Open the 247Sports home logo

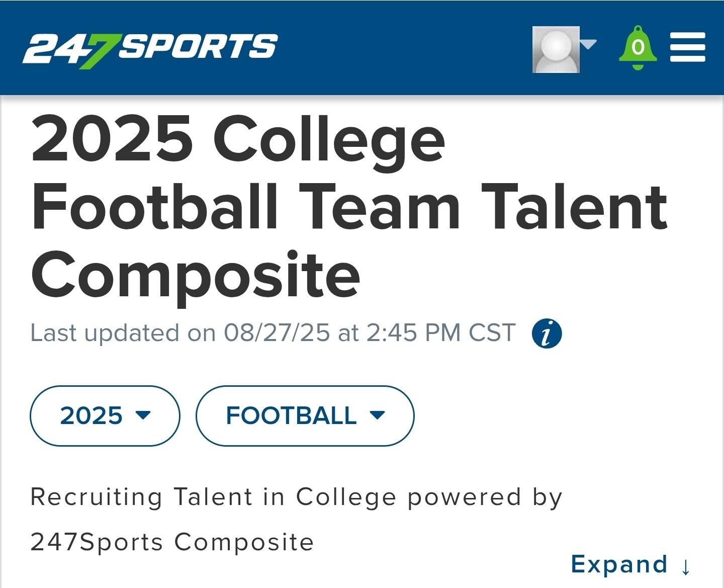click(x=150, y=50)
